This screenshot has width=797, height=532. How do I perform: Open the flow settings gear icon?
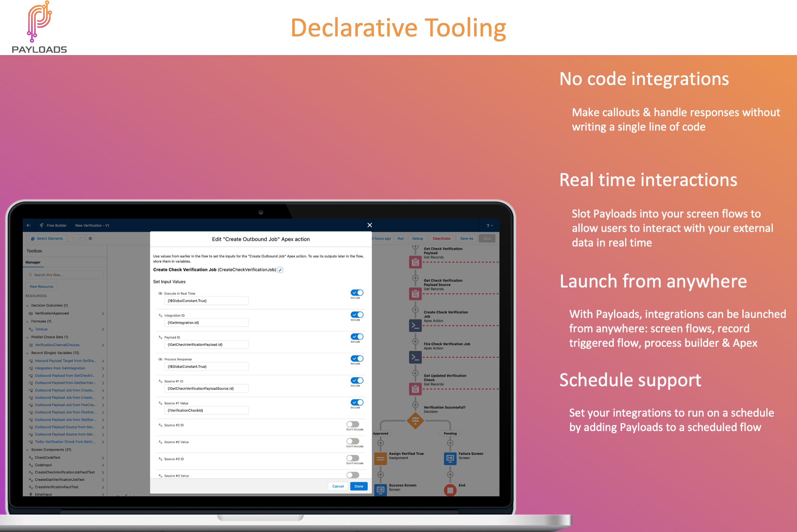90,238
